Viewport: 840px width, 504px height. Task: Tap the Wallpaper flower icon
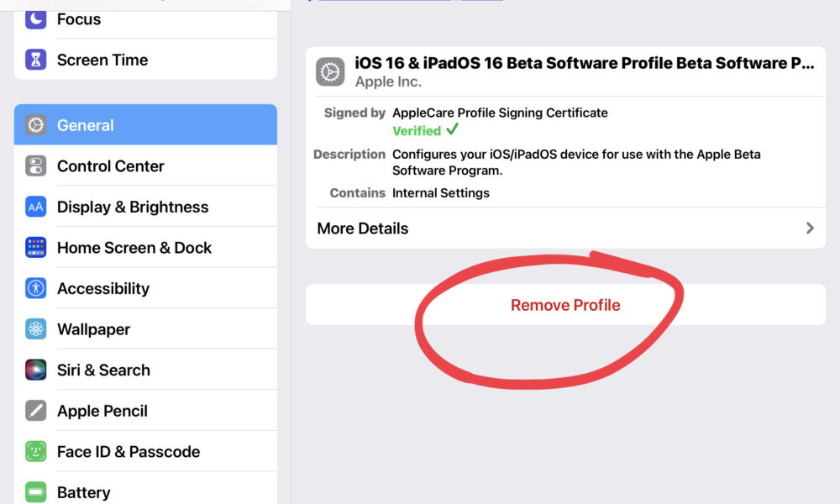point(35,328)
